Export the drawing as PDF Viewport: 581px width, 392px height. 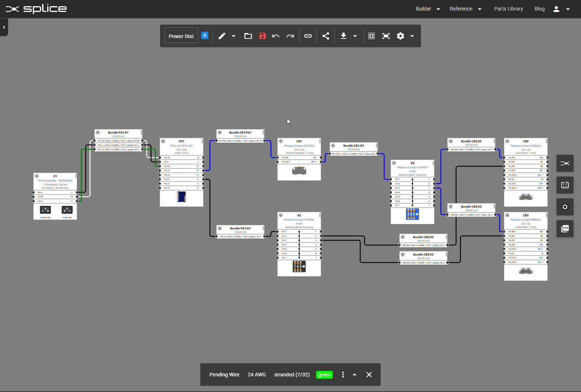pos(565,229)
